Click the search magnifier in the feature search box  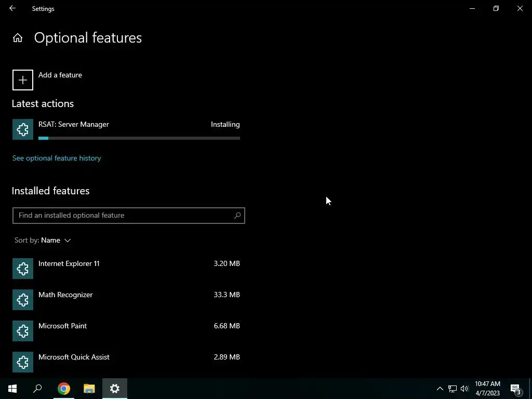pos(237,216)
